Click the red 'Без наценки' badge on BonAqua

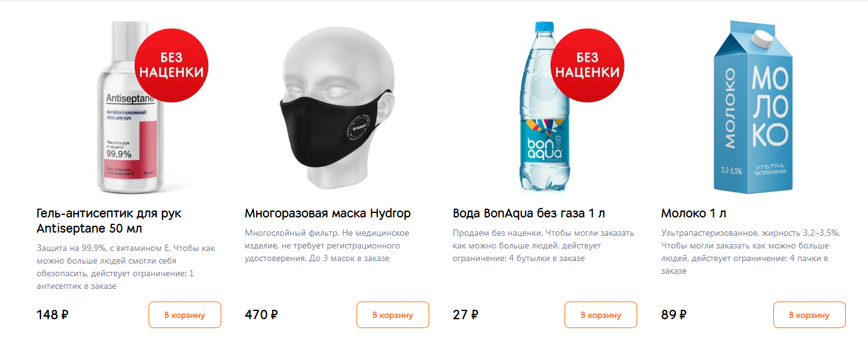(x=588, y=64)
